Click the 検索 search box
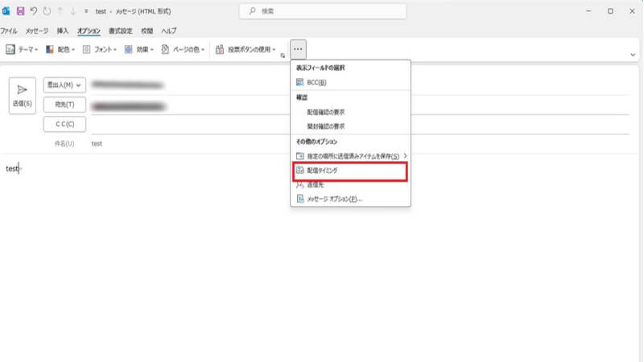The height and width of the screenshot is (362, 644). (322, 11)
